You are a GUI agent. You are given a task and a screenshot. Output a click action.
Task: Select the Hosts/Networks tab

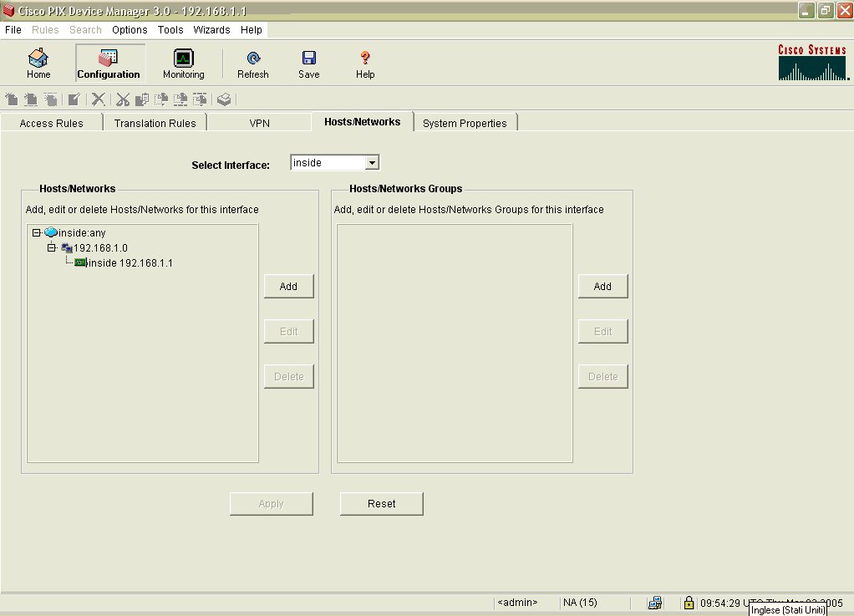pos(362,122)
